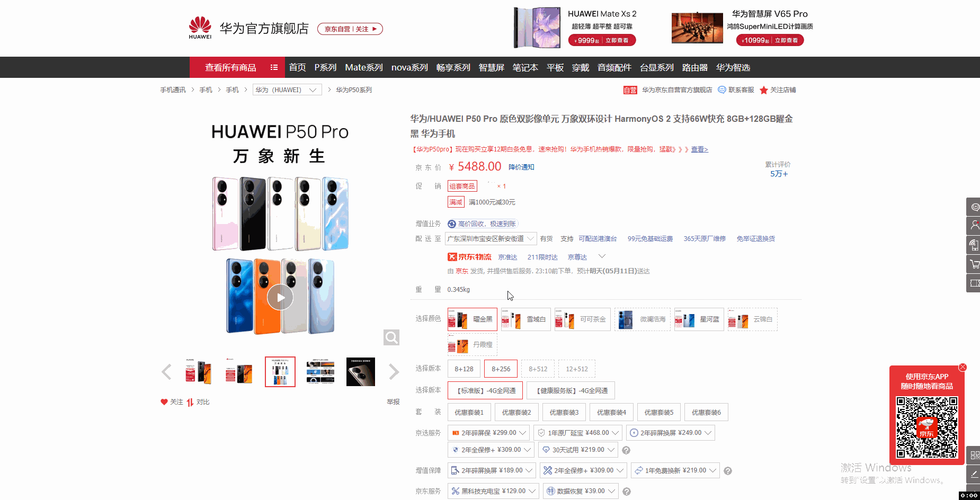Open Mate系列 navigation tab
Screen dimensions: 980x500
click(x=364, y=67)
